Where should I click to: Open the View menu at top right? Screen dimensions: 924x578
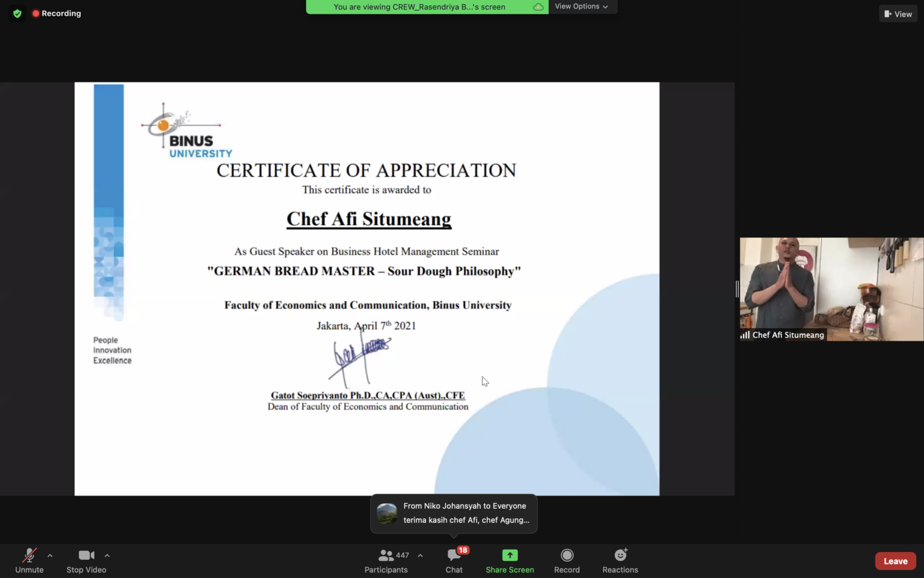898,14
